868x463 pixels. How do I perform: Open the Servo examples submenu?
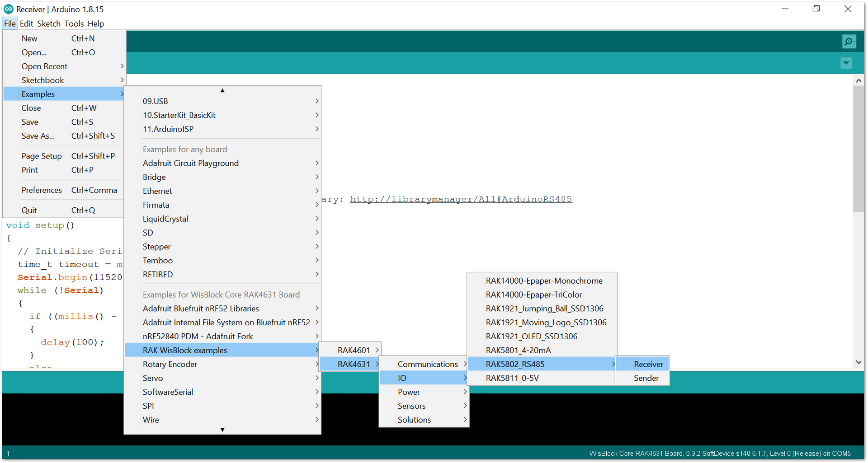pos(222,378)
